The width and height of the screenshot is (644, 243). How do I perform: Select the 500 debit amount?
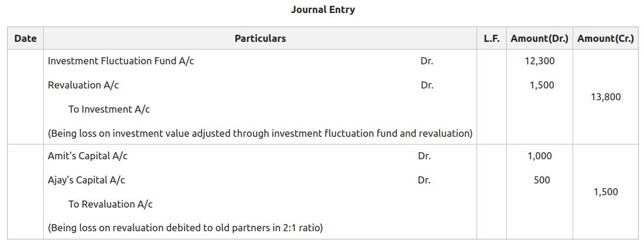pos(542,180)
